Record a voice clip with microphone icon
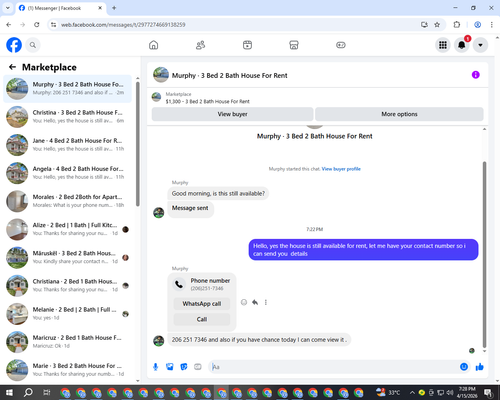Screen dimensions: 500x400 tap(155, 367)
